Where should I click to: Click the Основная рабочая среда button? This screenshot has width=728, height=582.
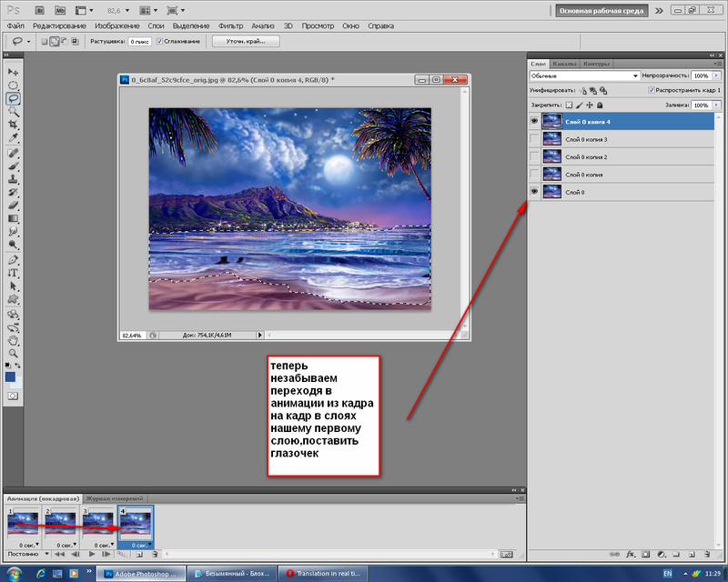(x=602, y=11)
